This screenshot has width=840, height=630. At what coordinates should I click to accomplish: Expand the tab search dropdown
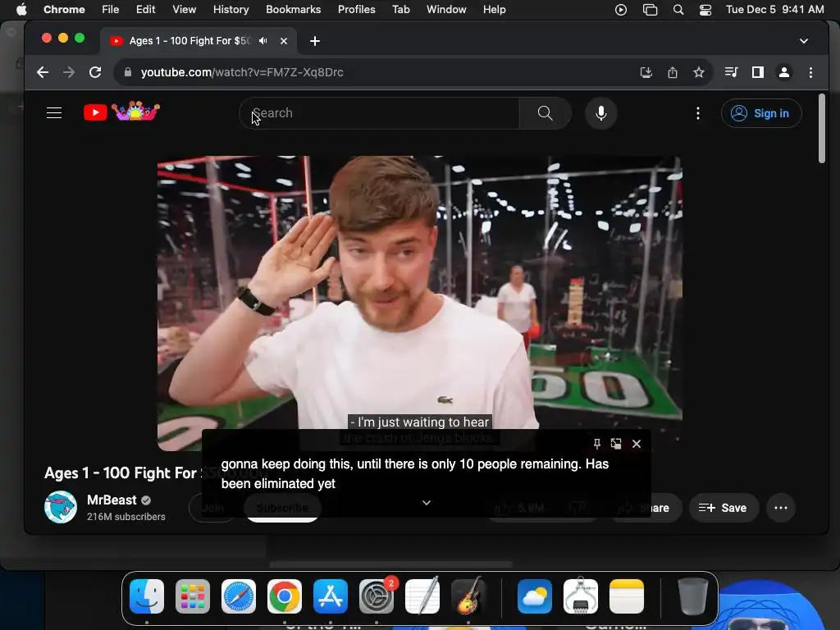point(804,41)
